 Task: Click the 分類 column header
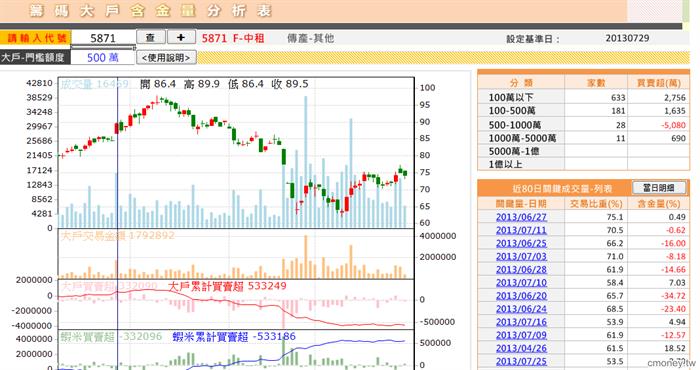click(x=521, y=83)
